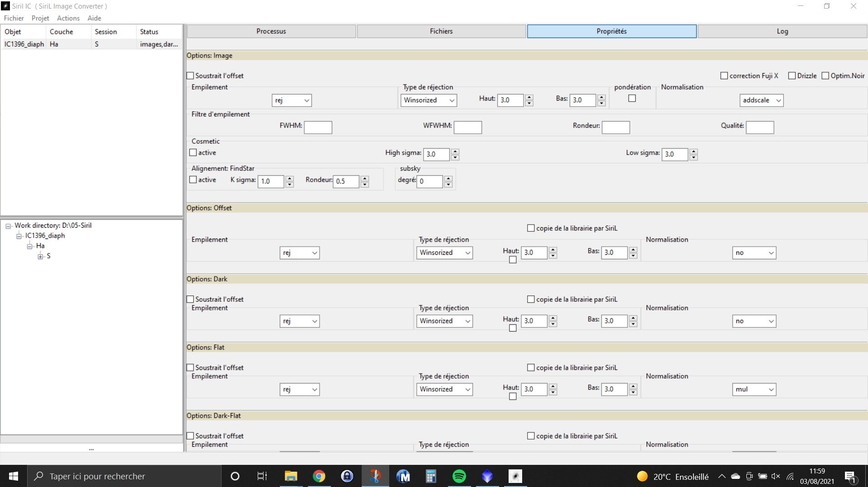Screen dimensions: 868x487
Task: Toggle the Optim.Noir checkbox
Action: pyautogui.click(x=825, y=76)
